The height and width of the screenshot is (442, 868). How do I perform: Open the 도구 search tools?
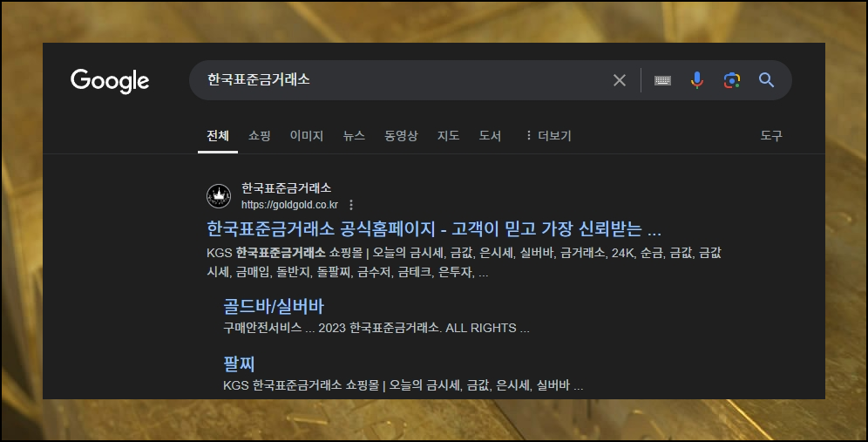771,136
